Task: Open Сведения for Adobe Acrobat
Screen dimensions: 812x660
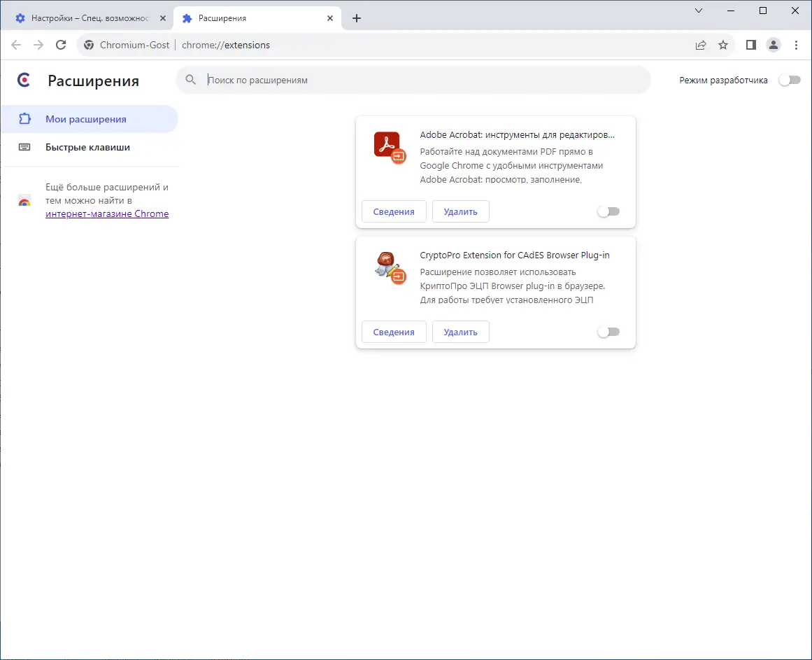Action: 394,211
